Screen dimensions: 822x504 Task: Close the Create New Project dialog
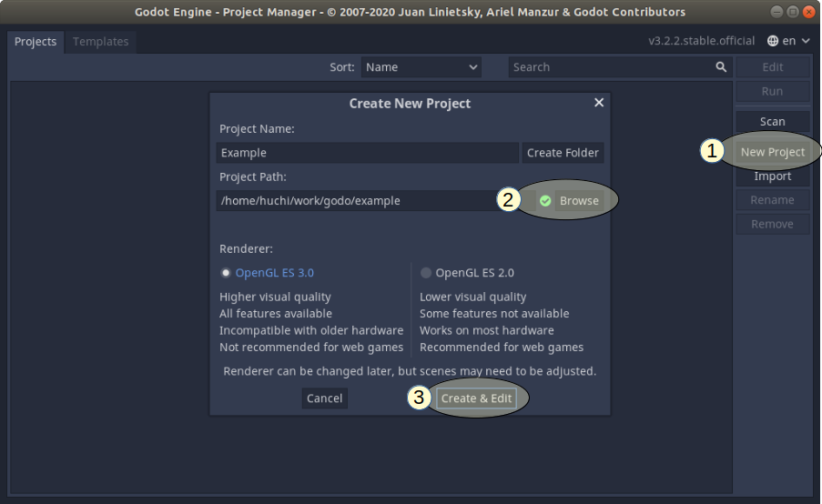(599, 103)
